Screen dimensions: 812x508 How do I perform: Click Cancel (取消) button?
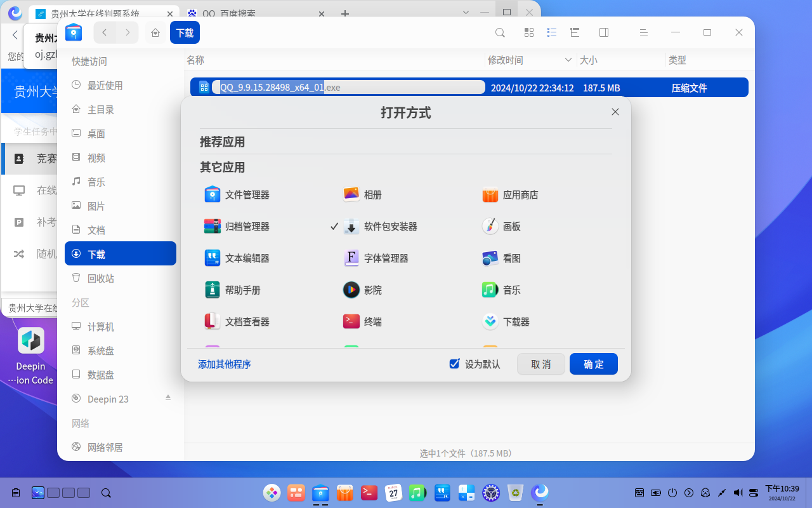(541, 364)
